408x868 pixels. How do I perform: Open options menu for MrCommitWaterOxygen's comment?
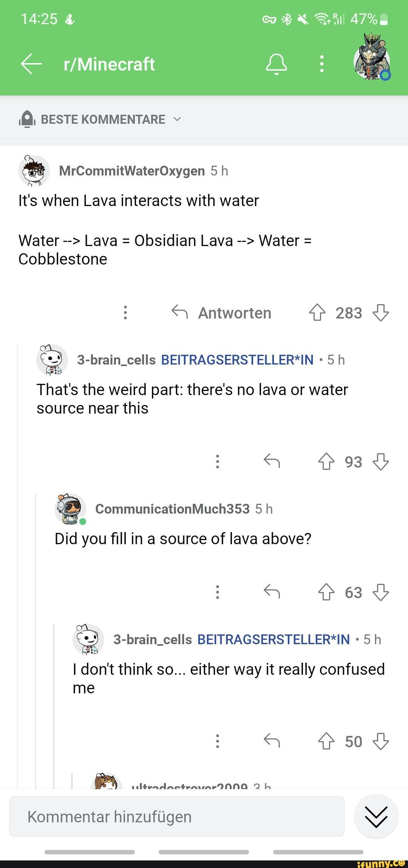pos(125,312)
